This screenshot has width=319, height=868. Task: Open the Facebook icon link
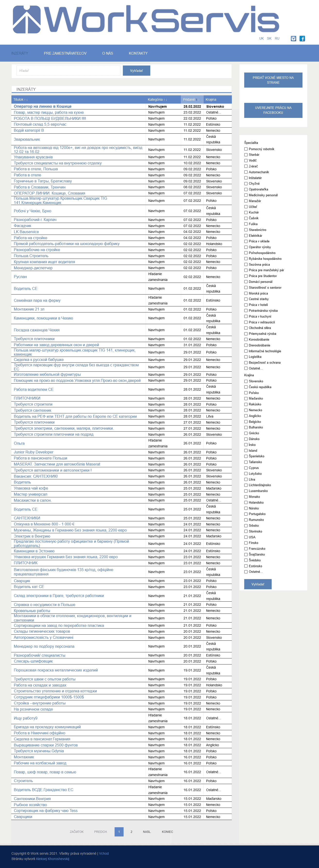(x=302, y=38)
